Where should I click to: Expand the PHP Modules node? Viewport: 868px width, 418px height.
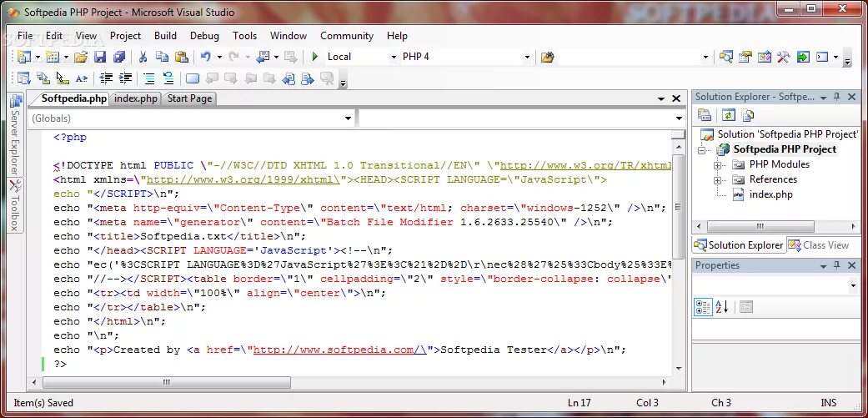tap(717, 165)
